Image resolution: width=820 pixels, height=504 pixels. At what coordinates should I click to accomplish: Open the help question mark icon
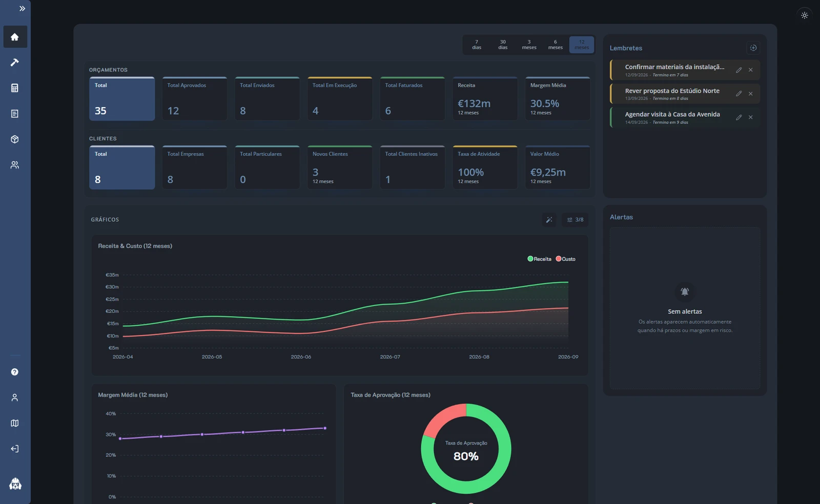tap(15, 372)
